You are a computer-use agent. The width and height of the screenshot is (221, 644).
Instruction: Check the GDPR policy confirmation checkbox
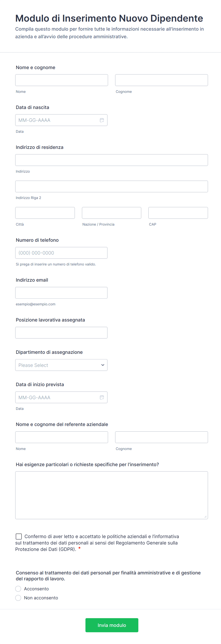pyautogui.click(x=19, y=536)
